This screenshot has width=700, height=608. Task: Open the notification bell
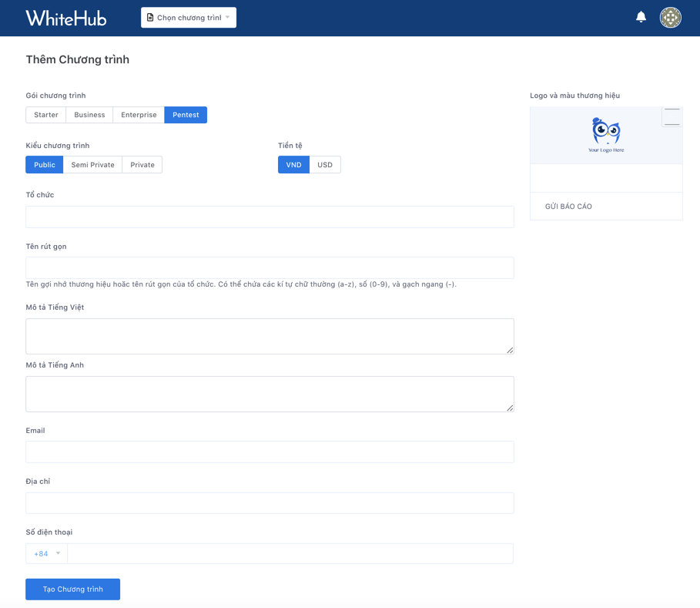tap(640, 17)
